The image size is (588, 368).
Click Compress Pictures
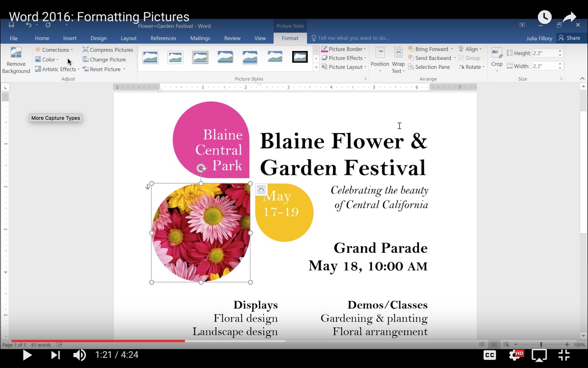108,50
